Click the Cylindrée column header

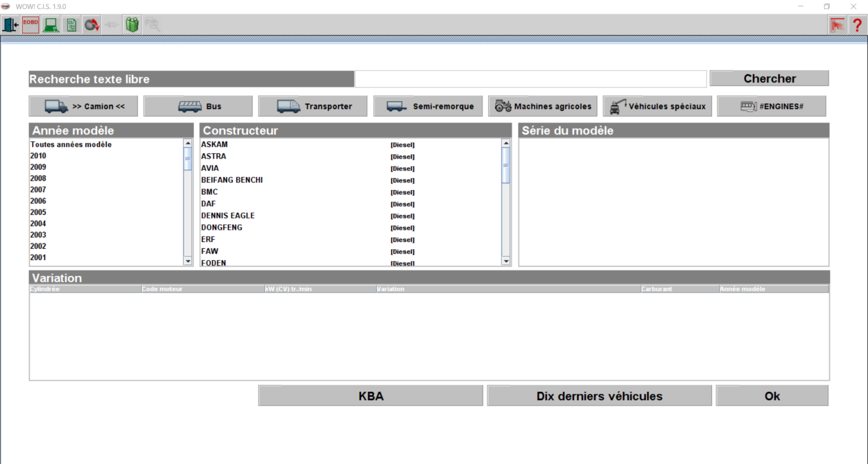[x=85, y=289]
